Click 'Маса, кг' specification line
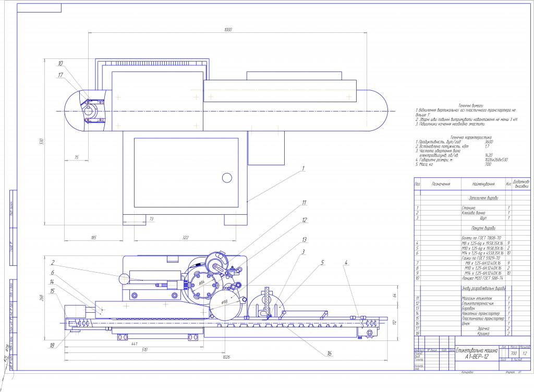The width and height of the screenshot is (534, 392). 424,164
